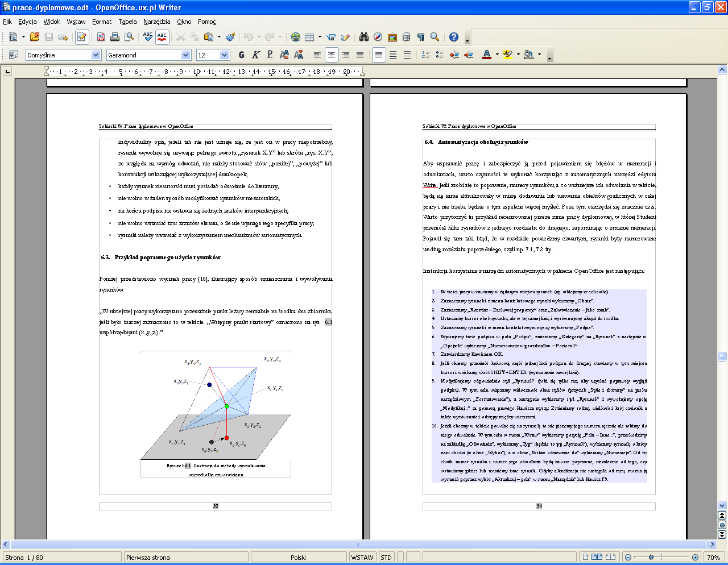Align text left
728x565 pixels.
pos(317,55)
